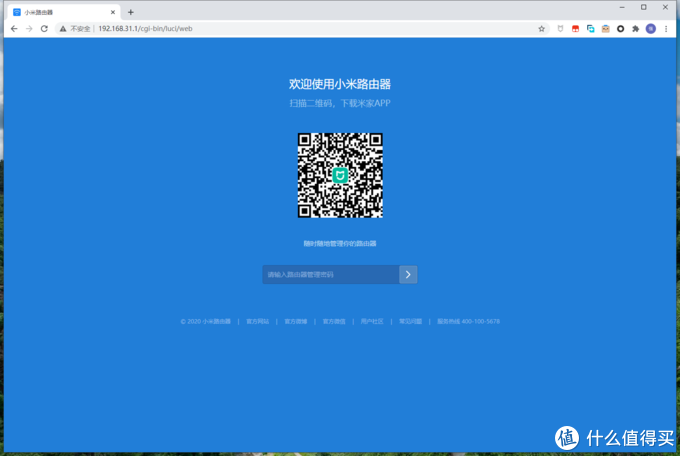680x456 pixels.
Task: Go back to the previous page
Action: 14,29
